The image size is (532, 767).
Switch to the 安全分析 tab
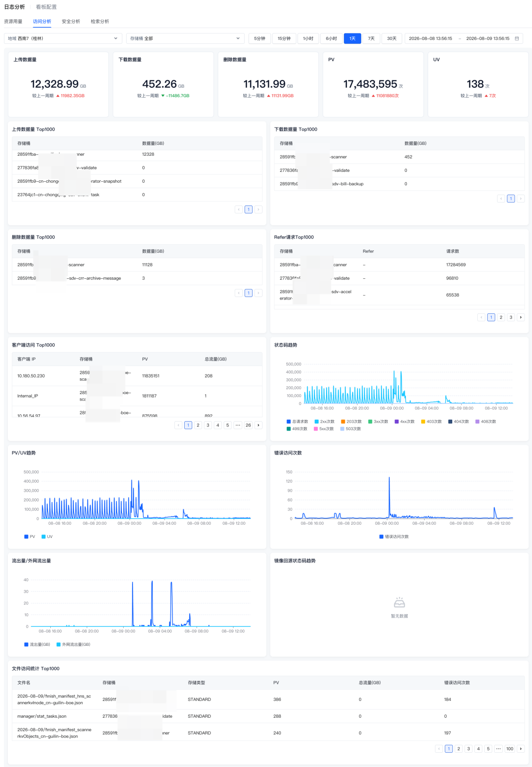pos(71,22)
